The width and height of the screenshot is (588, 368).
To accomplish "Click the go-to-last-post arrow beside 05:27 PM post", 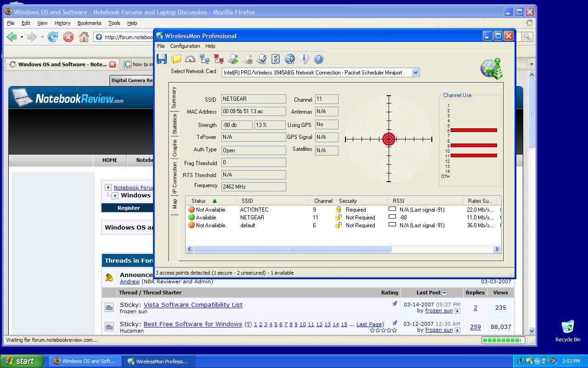I will click(x=457, y=311).
